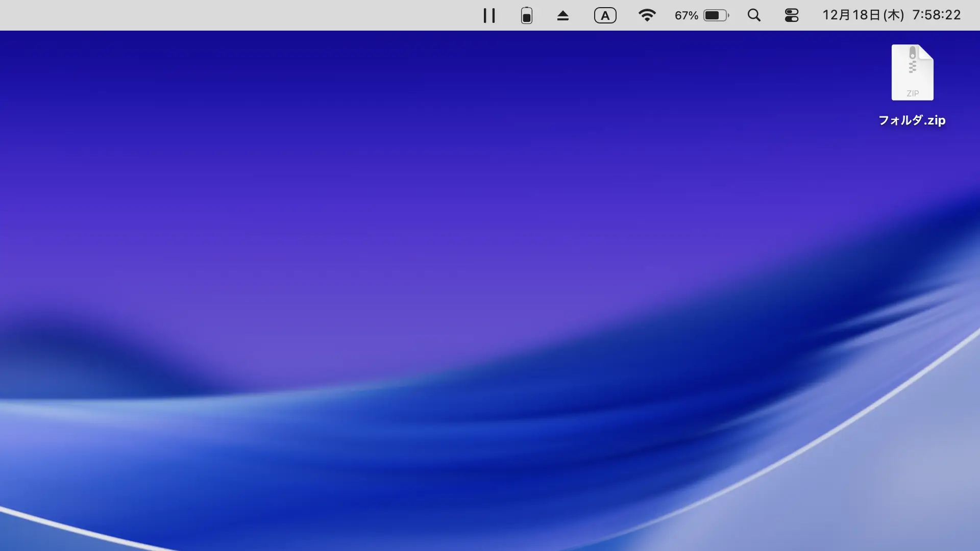
Task: Click the フォルダ.zip filename label
Action: (x=912, y=120)
